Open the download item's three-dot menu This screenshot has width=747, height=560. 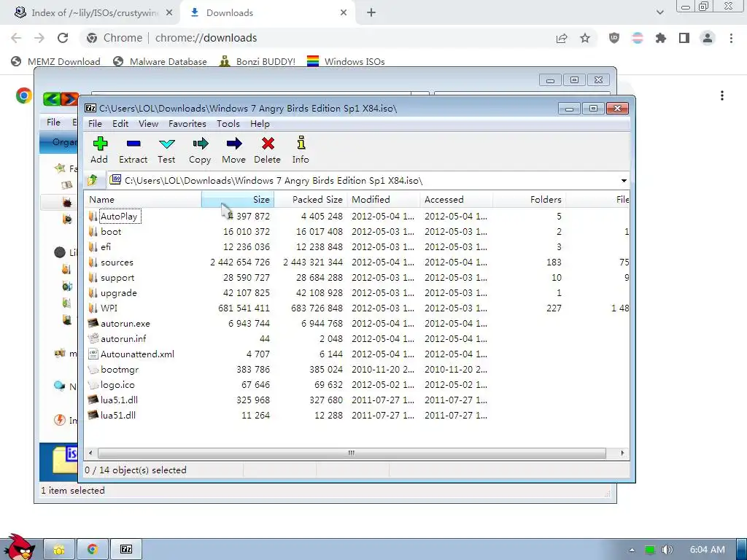[x=722, y=96]
